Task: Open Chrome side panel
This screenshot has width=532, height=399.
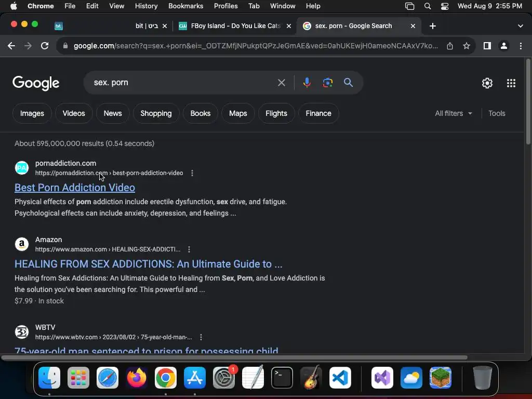Action: [487, 46]
